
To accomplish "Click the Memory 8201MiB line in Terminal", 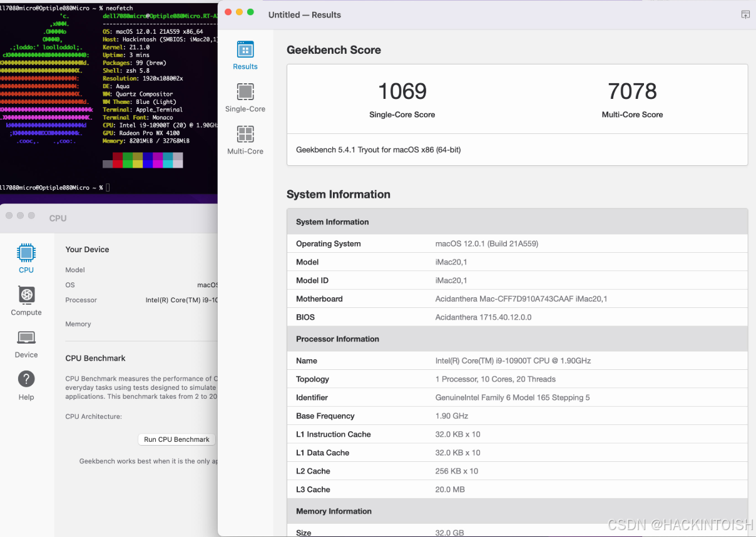I will 146,141.
